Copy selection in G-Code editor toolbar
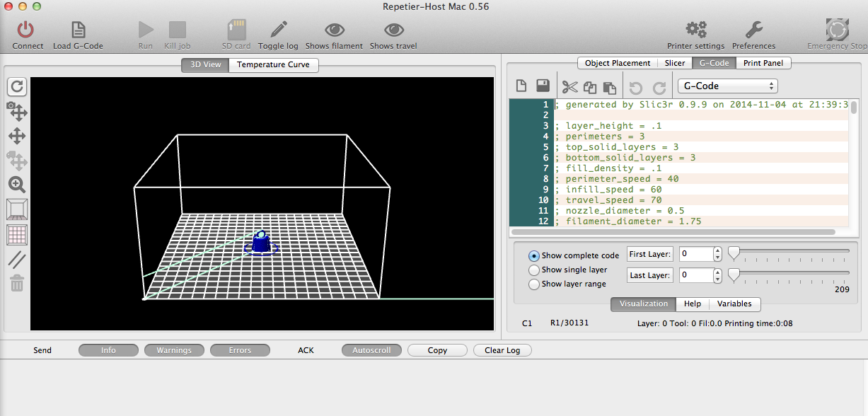The width and height of the screenshot is (868, 416). pos(590,87)
